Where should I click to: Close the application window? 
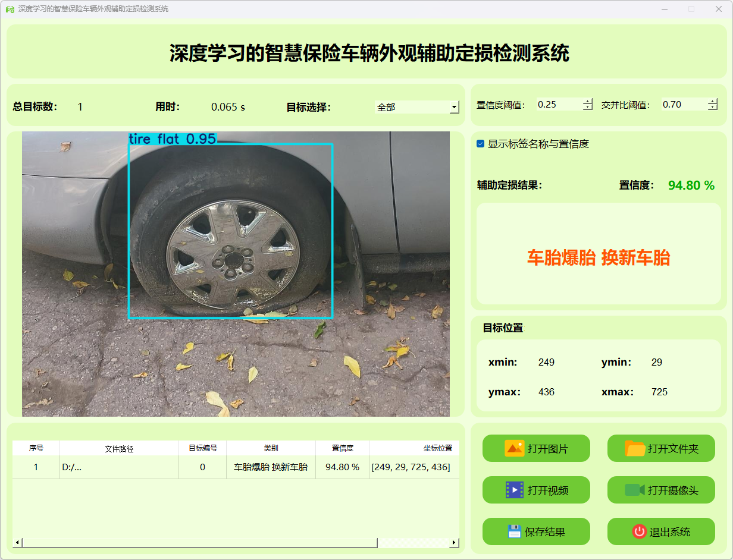(x=718, y=9)
